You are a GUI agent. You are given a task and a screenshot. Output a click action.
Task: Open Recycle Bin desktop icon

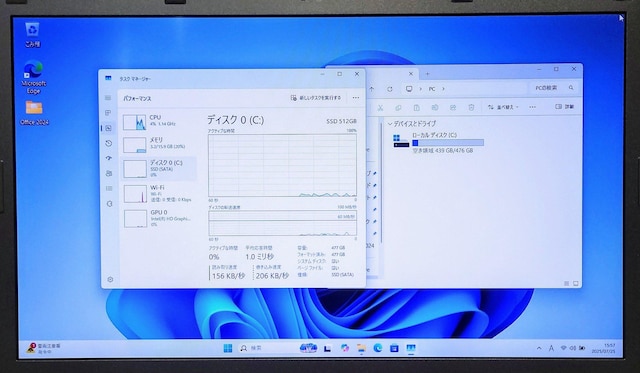(x=32, y=35)
